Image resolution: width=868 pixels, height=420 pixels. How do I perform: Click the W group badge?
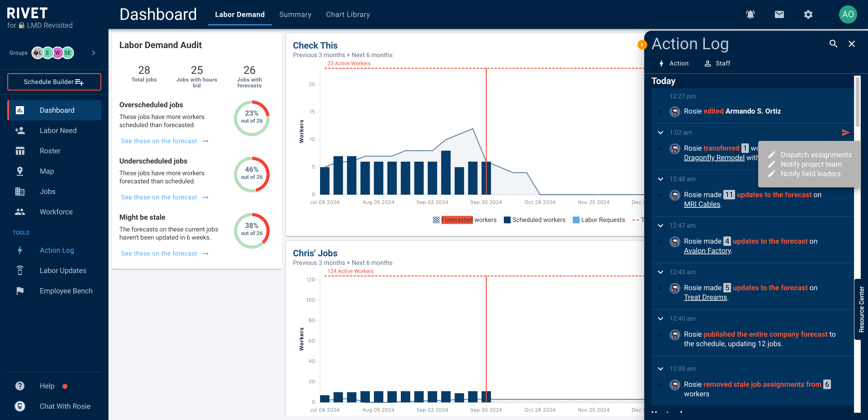(x=58, y=53)
